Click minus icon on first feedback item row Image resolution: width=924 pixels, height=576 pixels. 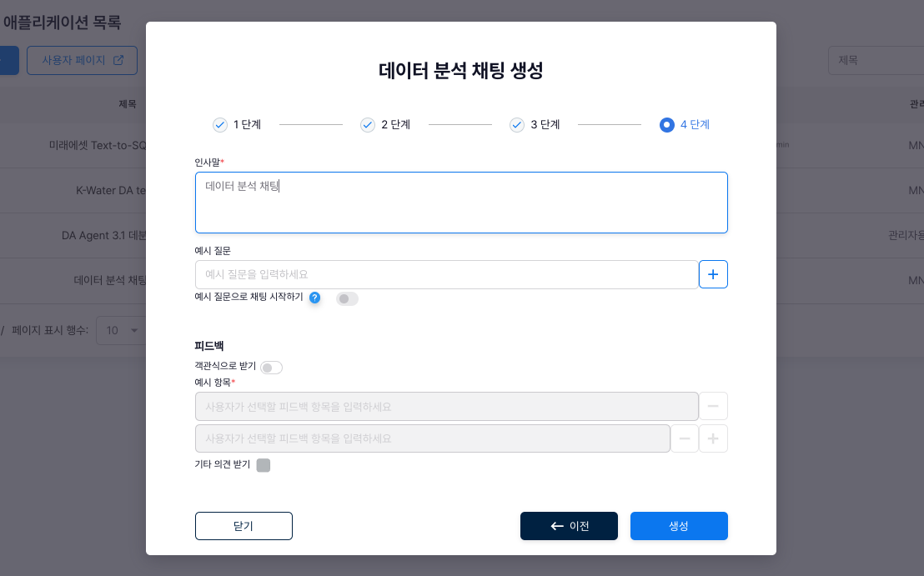tap(713, 407)
